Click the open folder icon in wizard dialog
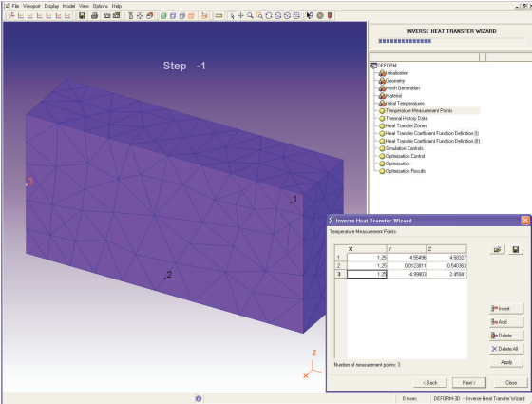Viewport: 532px width, 404px height. (x=498, y=249)
